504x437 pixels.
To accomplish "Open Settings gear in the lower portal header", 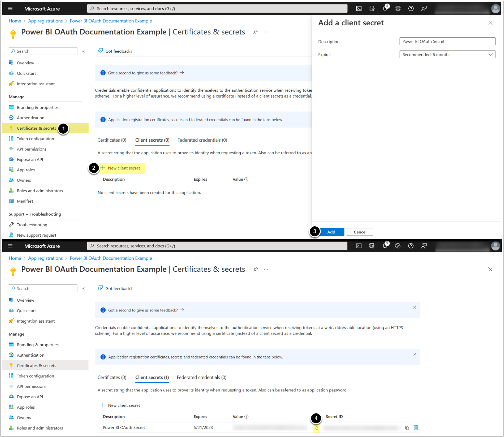I will tap(398, 246).
